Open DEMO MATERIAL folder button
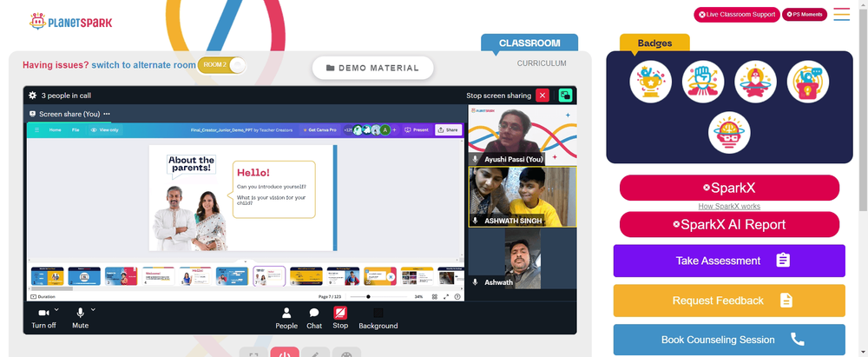The image size is (868, 357). [x=372, y=68]
